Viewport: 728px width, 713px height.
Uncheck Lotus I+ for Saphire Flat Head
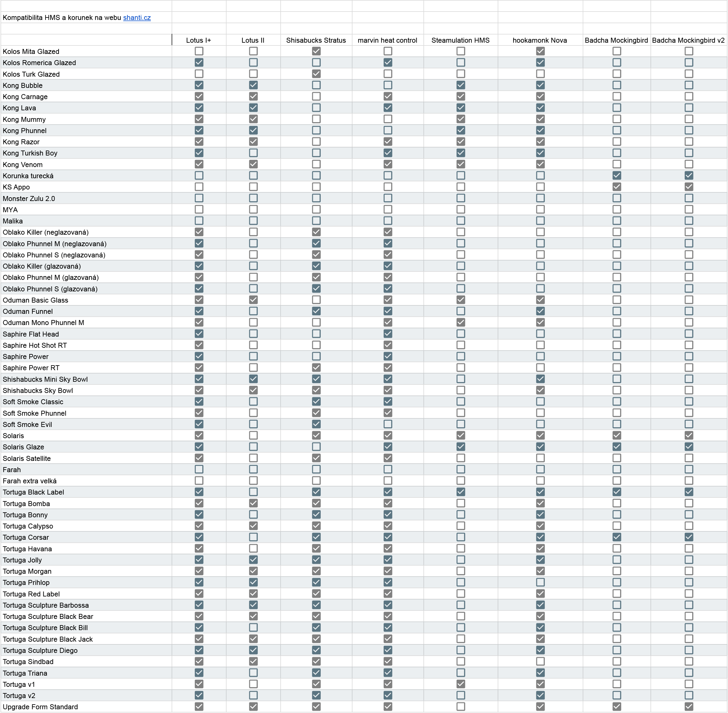(199, 334)
